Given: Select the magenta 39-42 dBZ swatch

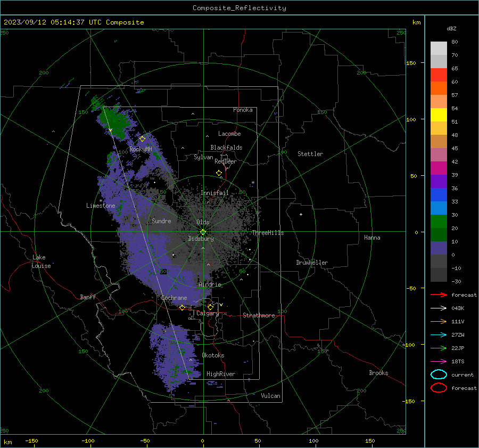Looking at the screenshot, I should (x=439, y=168).
